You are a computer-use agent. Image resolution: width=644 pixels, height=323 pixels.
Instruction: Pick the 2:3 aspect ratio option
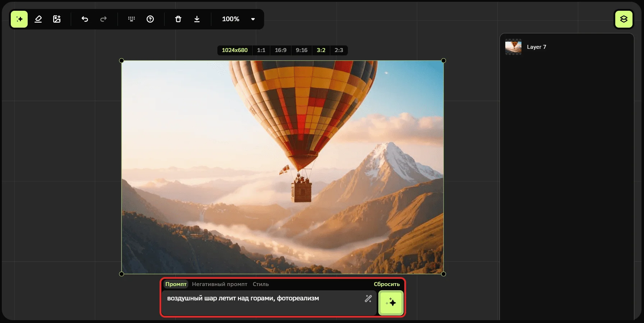tap(339, 50)
